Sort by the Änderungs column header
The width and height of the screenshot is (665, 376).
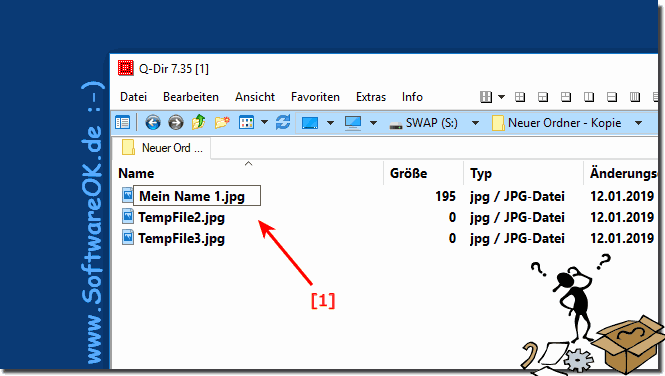click(x=623, y=173)
